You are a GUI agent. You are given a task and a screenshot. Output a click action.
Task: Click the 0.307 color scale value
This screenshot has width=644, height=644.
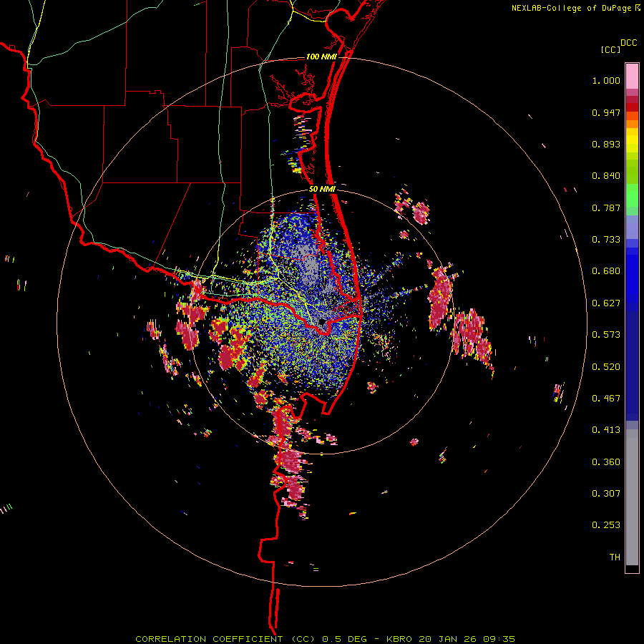click(x=606, y=494)
